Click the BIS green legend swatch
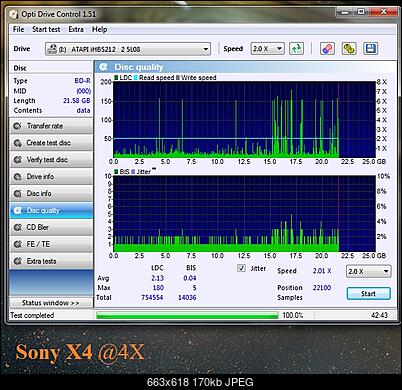 (116, 172)
